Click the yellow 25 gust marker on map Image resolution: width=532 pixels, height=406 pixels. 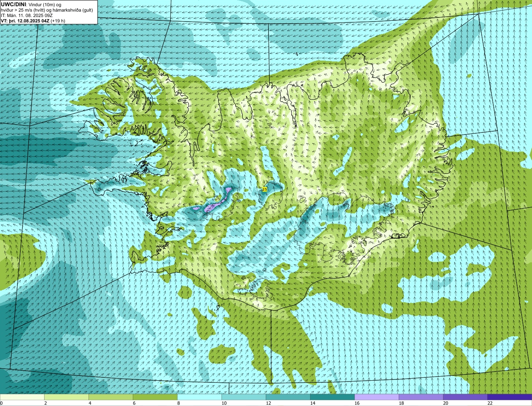pos(265,189)
